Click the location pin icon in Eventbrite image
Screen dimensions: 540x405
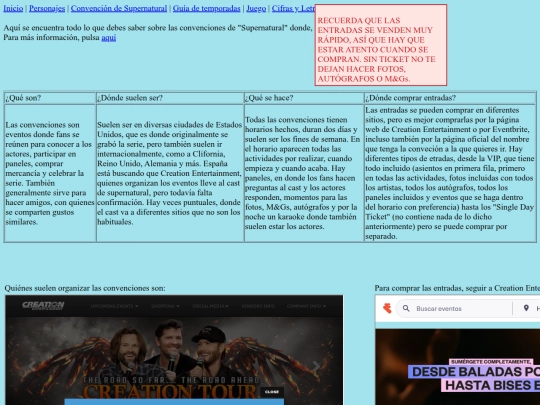pos(526,308)
